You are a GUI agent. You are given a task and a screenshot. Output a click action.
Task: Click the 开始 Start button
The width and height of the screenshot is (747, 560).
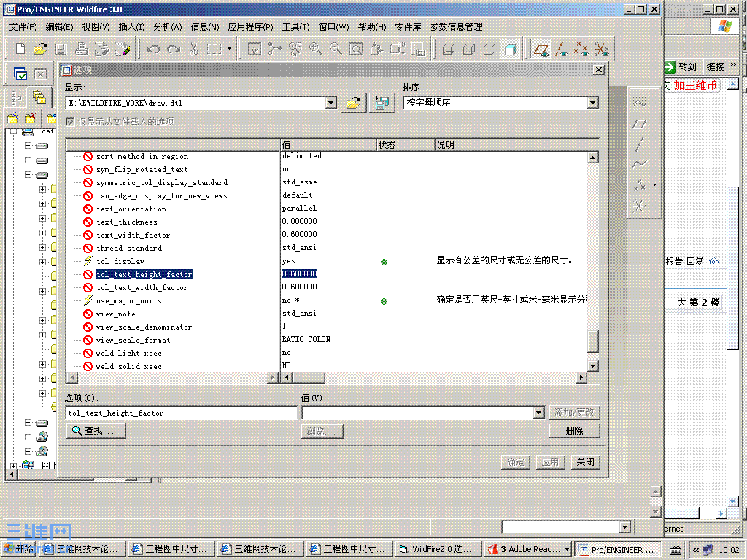[x=19, y=549]
